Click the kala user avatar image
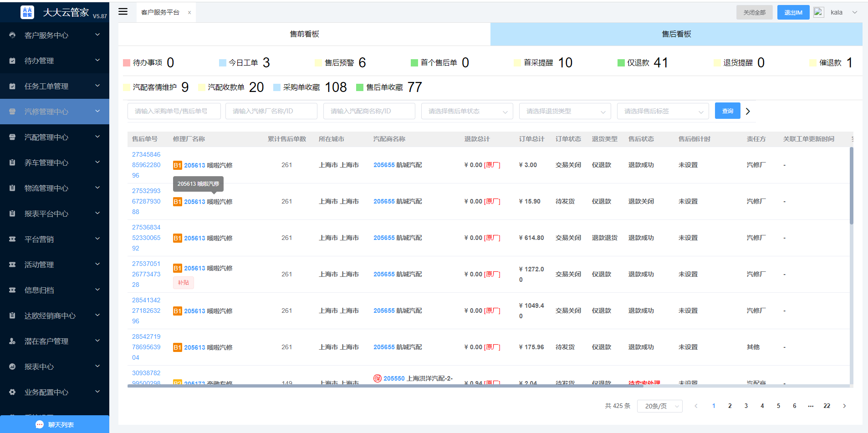Image resolution: width=868 pixels, height=433 pixels. 819,12
